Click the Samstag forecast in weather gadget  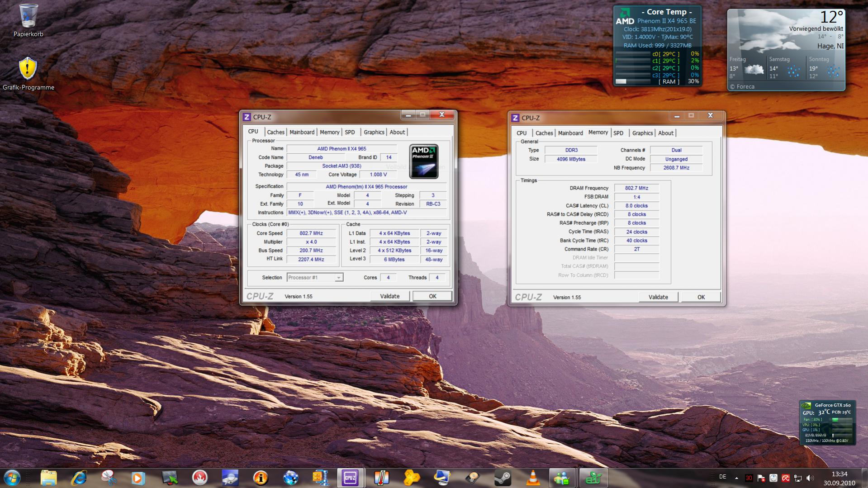tap(785, 68)
